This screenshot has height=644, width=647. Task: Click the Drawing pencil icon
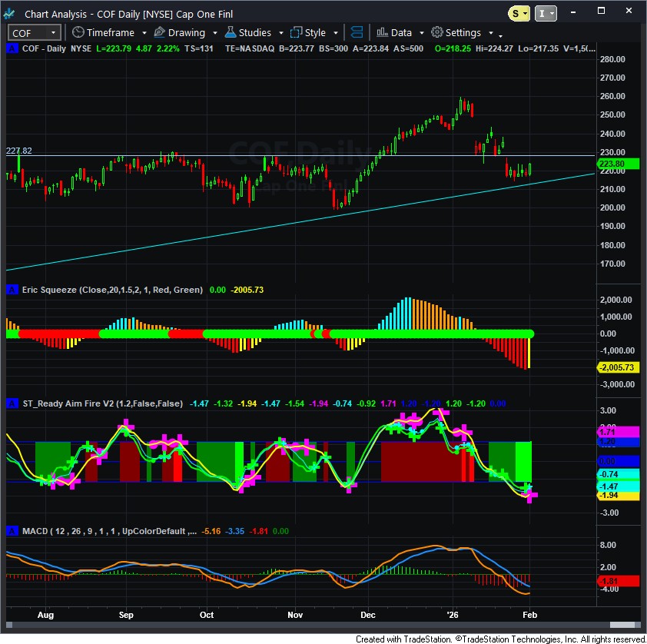click(x=159, y=32)
